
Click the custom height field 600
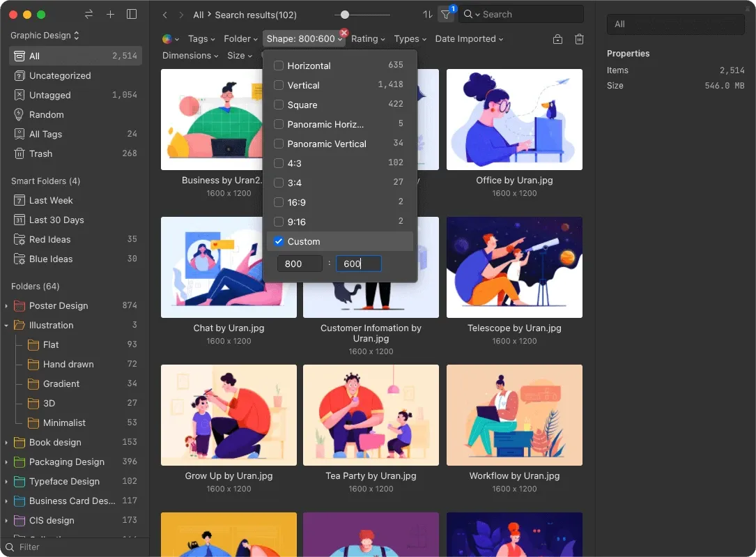[358, 264]
